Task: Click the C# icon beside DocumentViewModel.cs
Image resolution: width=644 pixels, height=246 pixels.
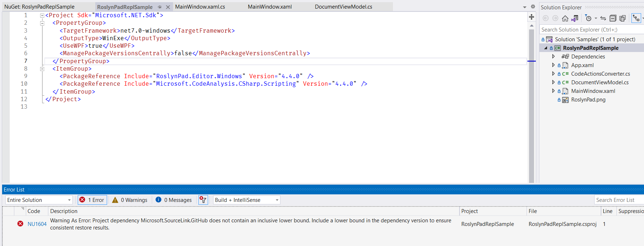Action: click(x=565, y=82)
